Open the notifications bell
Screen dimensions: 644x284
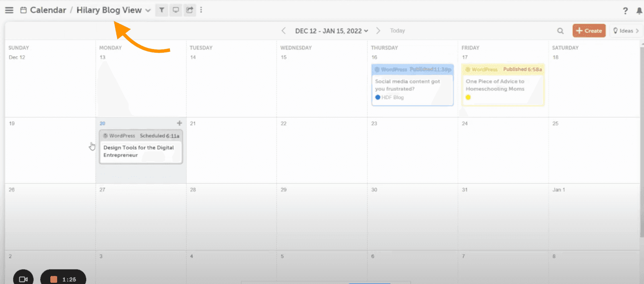639,11
